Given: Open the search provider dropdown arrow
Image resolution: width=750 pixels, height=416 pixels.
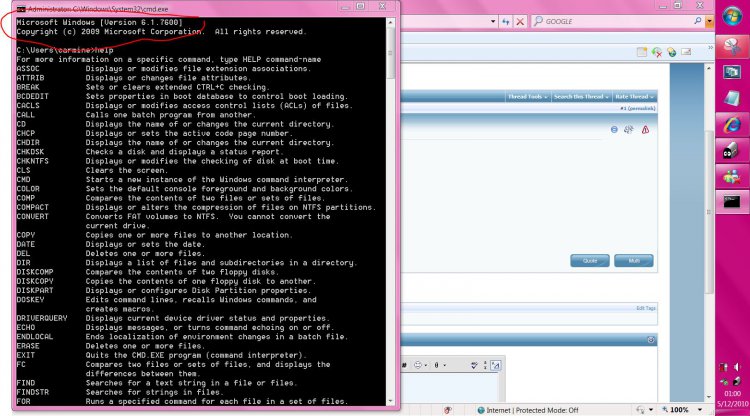Looking at the screenshot, I should [x=709, y=22].
